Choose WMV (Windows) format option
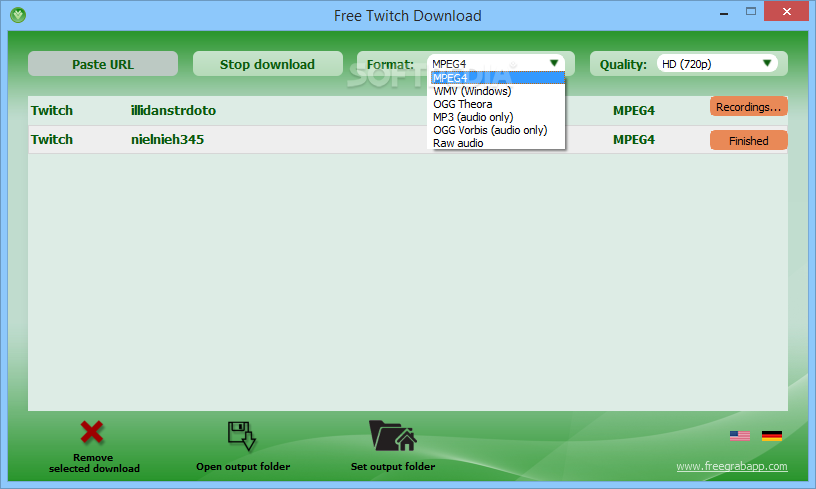Viewport: 816px width, 489px height. pos(498,91)
